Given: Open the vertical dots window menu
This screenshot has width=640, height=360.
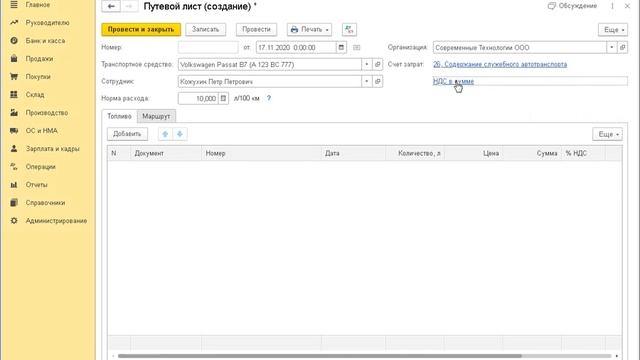Looking at the screenshot, I should (612, 6).
